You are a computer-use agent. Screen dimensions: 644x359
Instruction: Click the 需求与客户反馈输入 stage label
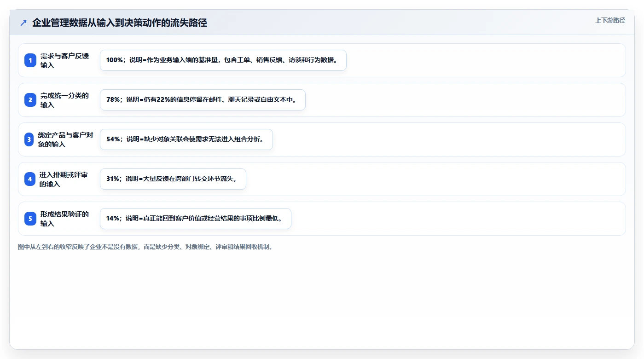click(x=64, y=60)
